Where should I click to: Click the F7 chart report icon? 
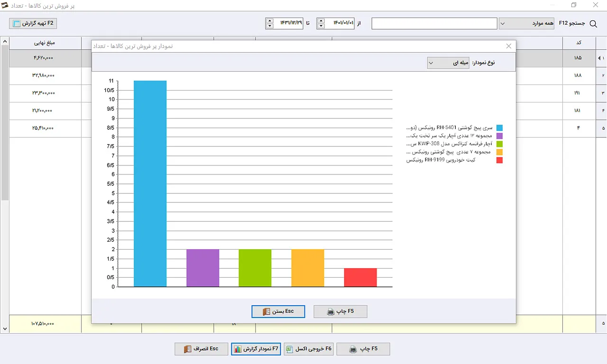point(238,349)
